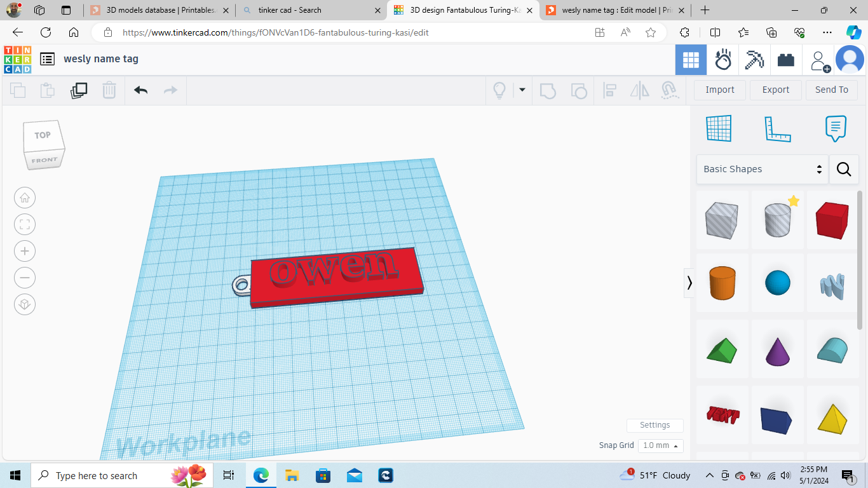Select the red Box shape
This screenshot has width=868, height=488.
pyautogui.click(x=832, y=220)
